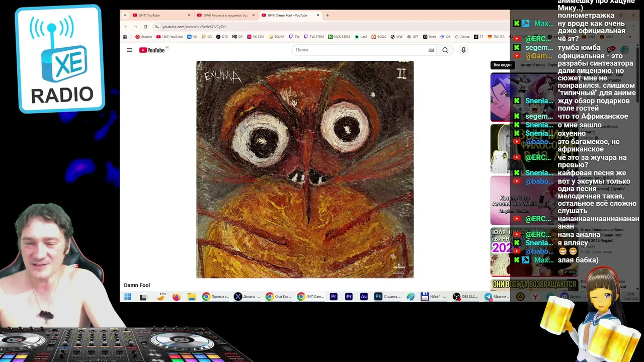Screen dimensions: 644x362
Task: Close the '(947) YouTube' tab
Action: (x=189, y=15)
